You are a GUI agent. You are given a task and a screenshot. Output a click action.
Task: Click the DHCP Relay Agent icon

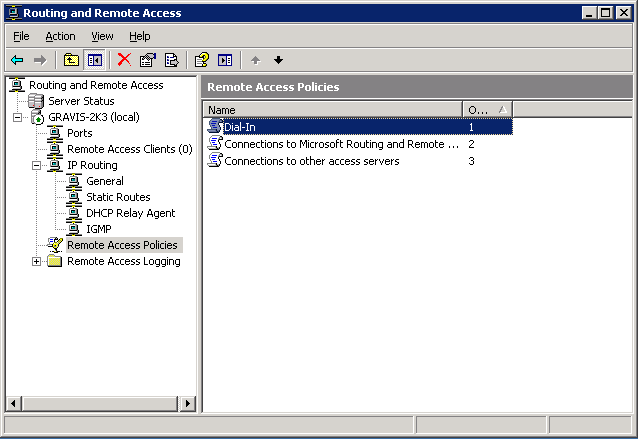74,213
